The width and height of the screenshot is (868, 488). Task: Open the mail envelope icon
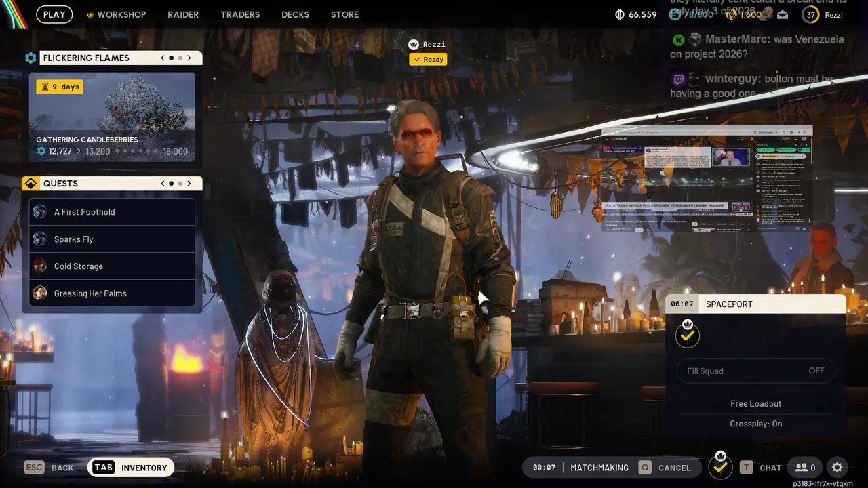783,14
